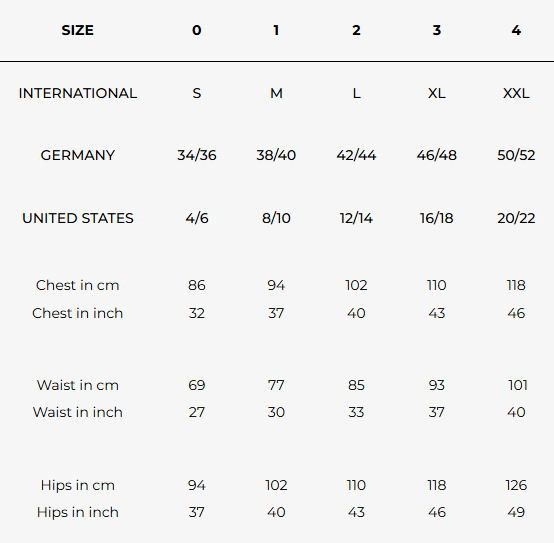The height and width of the screenshot is (543, 554).
Task: Click US size 4/6 cell
Action: [x=197, y=218]
